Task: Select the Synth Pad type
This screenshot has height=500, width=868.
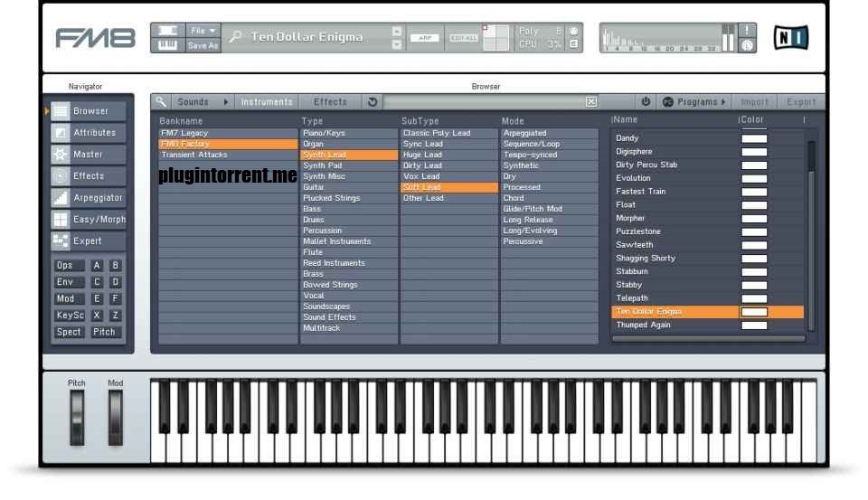Action: tap(349, 165)
